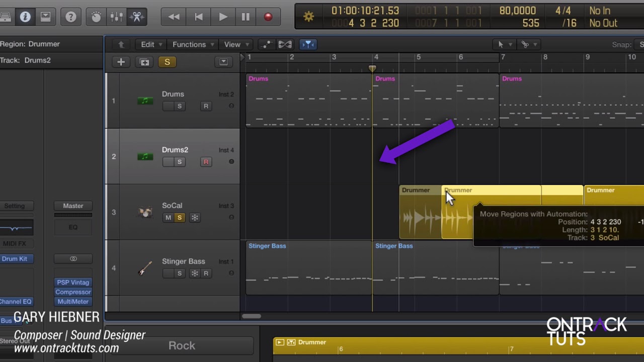Open the Command-click tool dropdown

click(x=528, y=44)
